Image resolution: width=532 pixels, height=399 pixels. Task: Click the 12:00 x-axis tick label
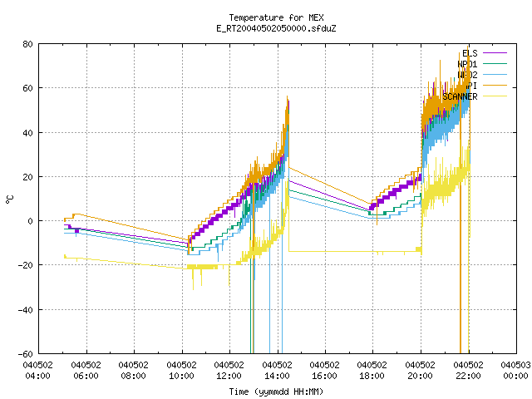click(229, 376)
